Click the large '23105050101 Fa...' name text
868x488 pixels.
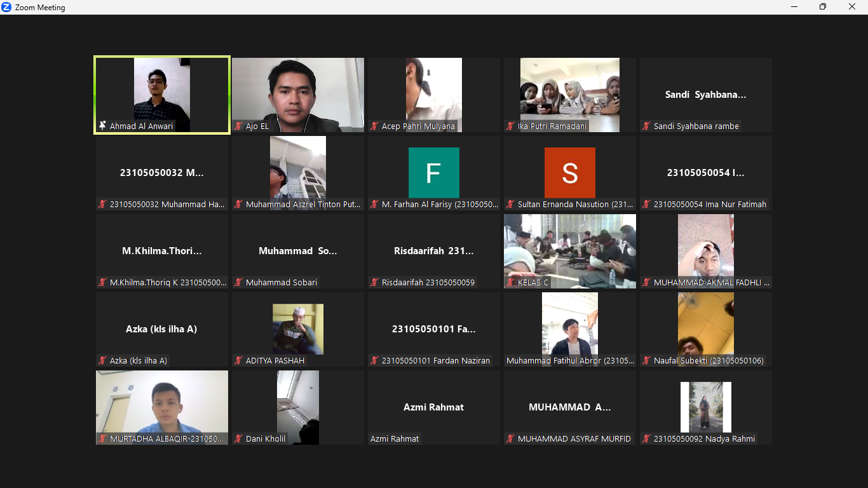(434, 329)
